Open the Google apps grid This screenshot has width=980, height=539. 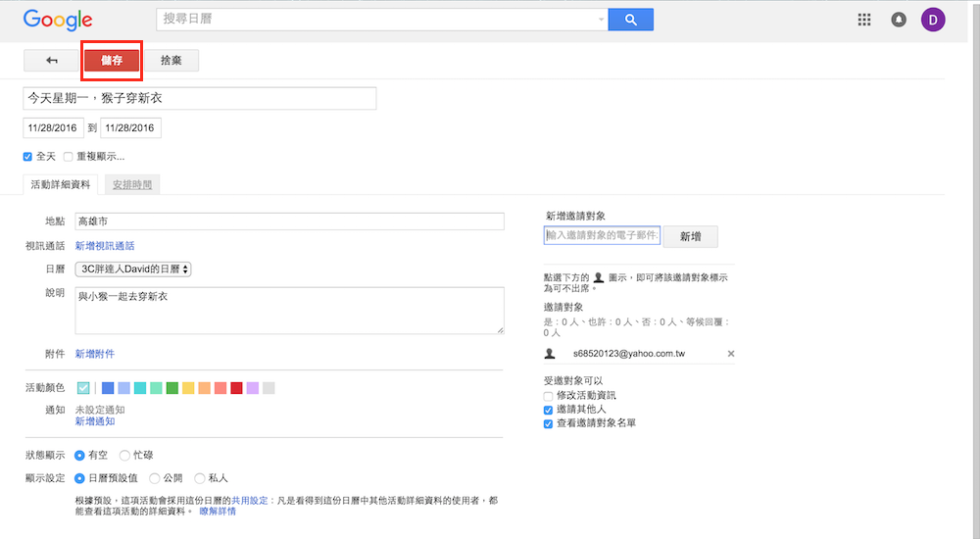[x=864, y=20]
